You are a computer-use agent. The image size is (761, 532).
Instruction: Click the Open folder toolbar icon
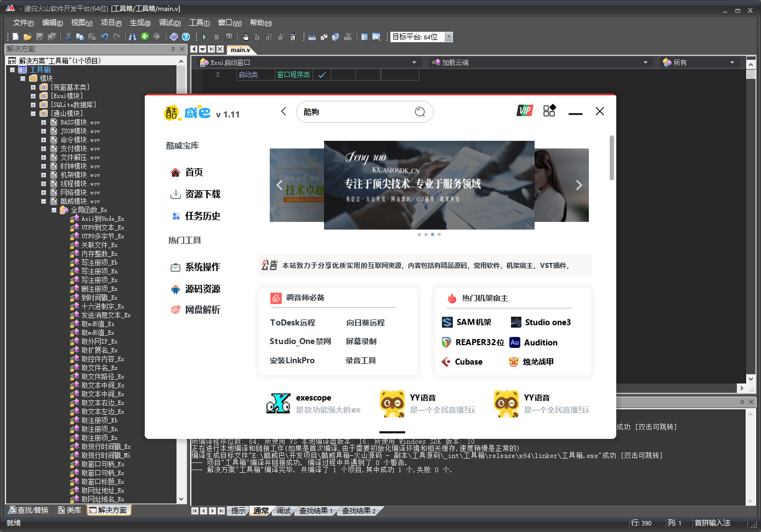pos(27,37)
